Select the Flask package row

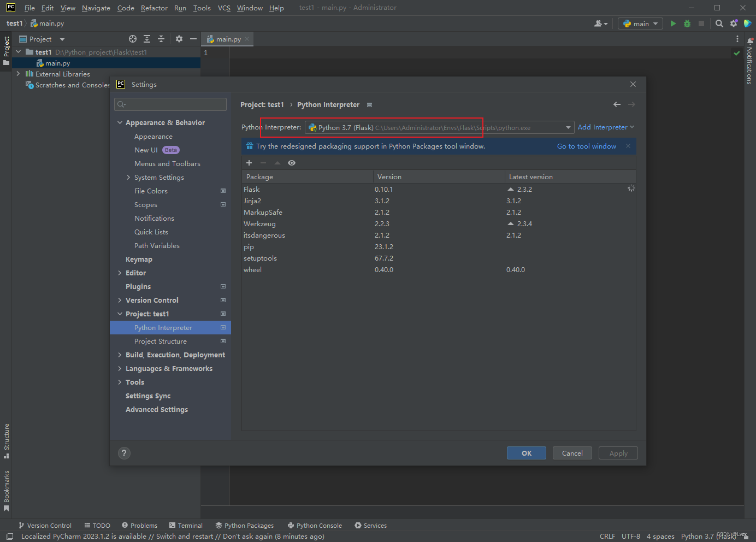pyautogui.click(x=439, y=189)
